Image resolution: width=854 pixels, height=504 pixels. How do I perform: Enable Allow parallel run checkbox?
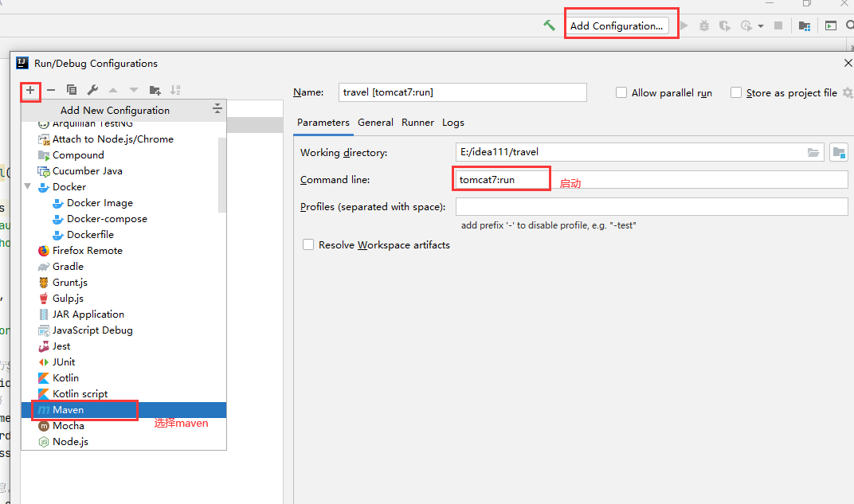(621, 92)
